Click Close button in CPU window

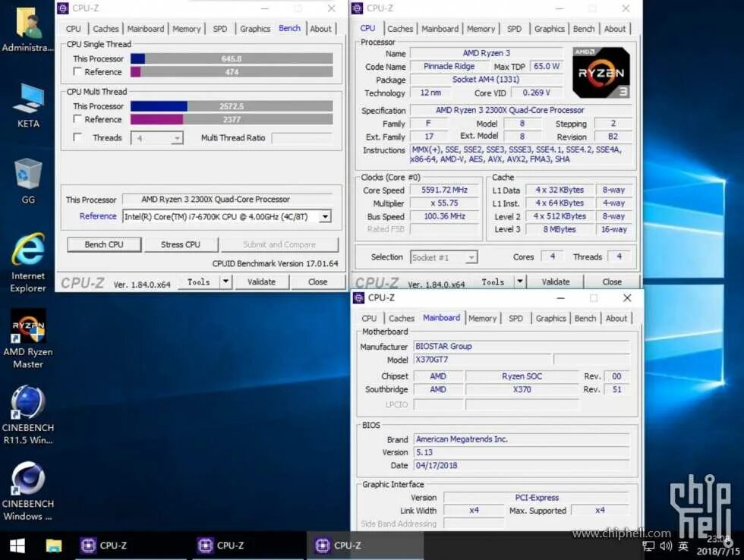[x=612, y=282]
